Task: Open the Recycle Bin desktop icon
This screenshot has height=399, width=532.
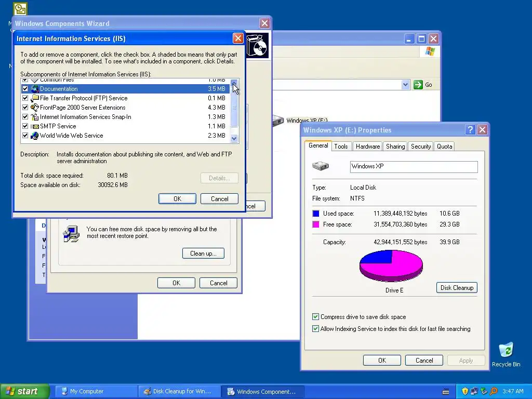Action: (506, 350)
